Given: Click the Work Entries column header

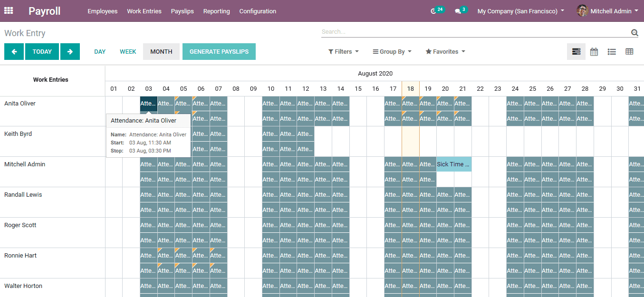Looking at the screenshot, I should click(51, 80).
